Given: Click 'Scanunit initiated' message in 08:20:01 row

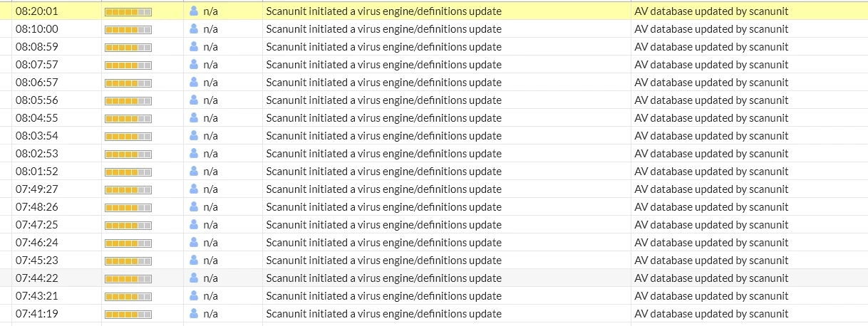Looking at the screenshot, I should (x=384, y=11).
